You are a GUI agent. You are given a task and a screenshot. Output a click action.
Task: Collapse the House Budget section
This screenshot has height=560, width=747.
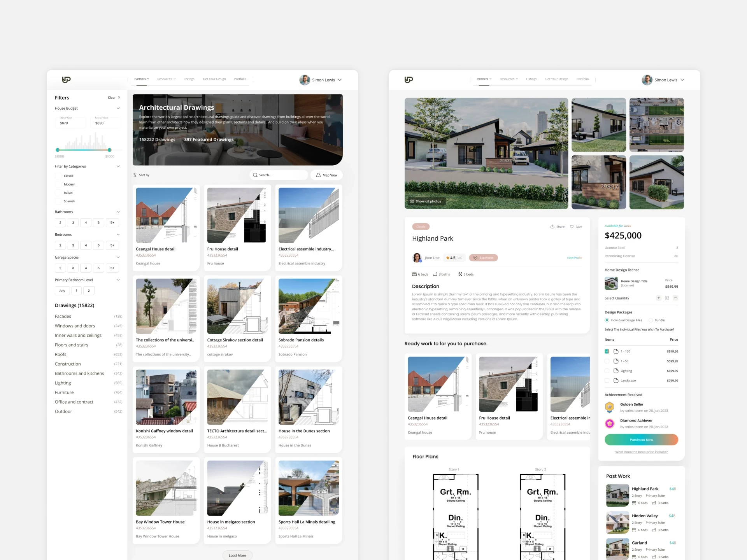point(118,108)
